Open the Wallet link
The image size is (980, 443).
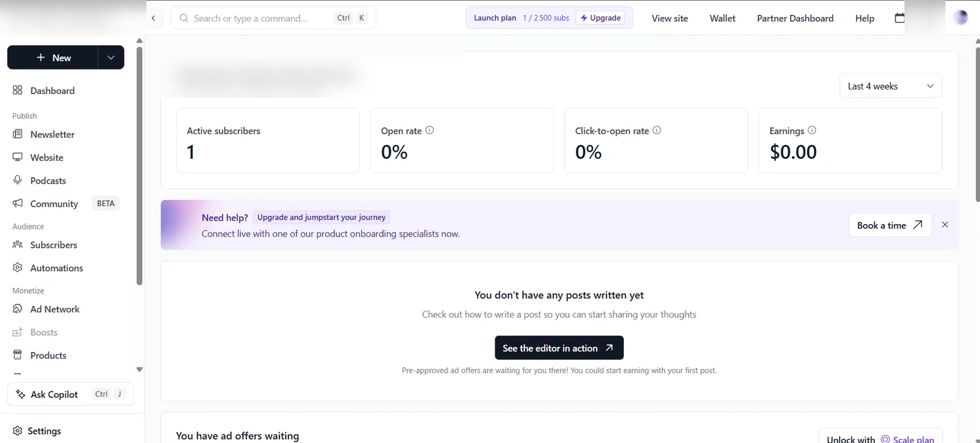tap(723, 18)
